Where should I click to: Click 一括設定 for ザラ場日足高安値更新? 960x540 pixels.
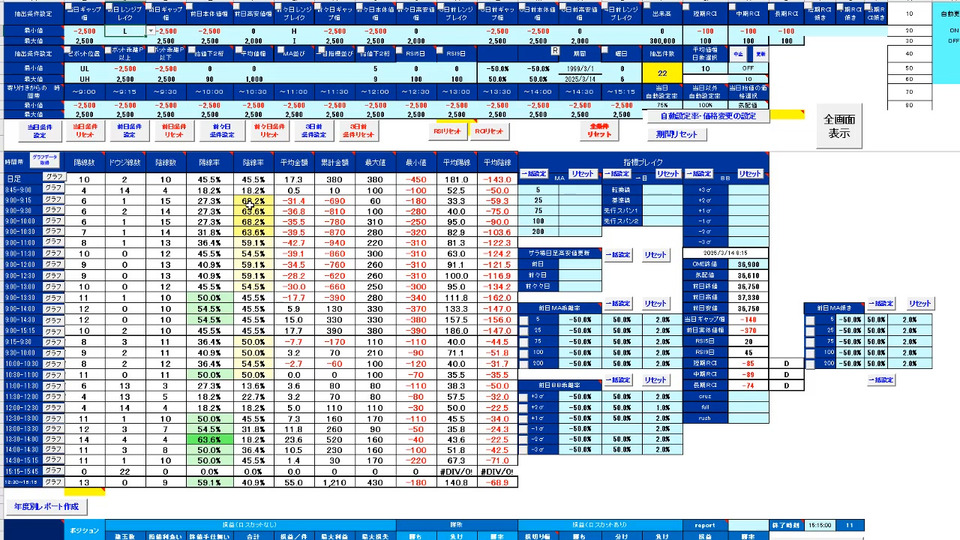pyautogui.click(x=618, y=255)
